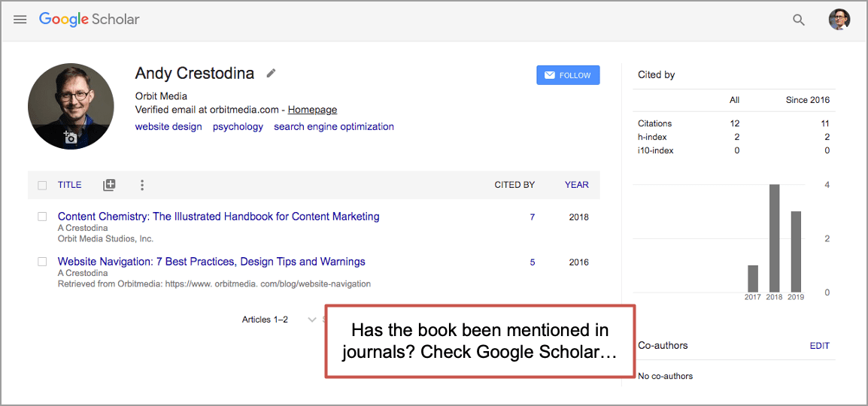This screenshot has height=406, width=868.
Task: Edit profile name with pencil icon
Action: (271, 73)
